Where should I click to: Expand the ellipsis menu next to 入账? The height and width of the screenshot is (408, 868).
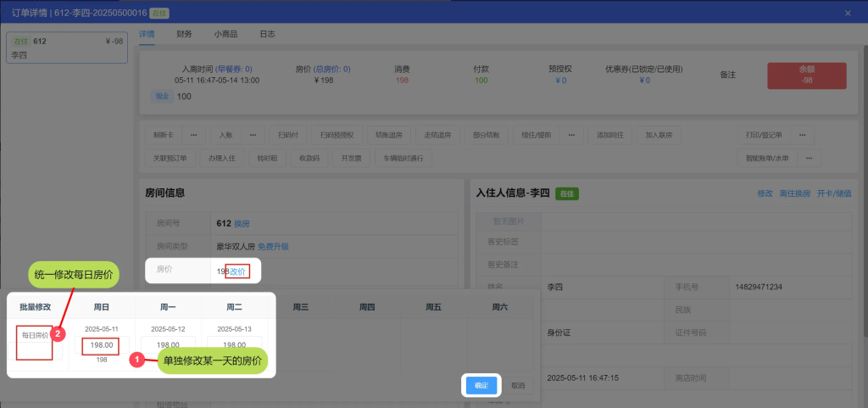pos(253,135)
